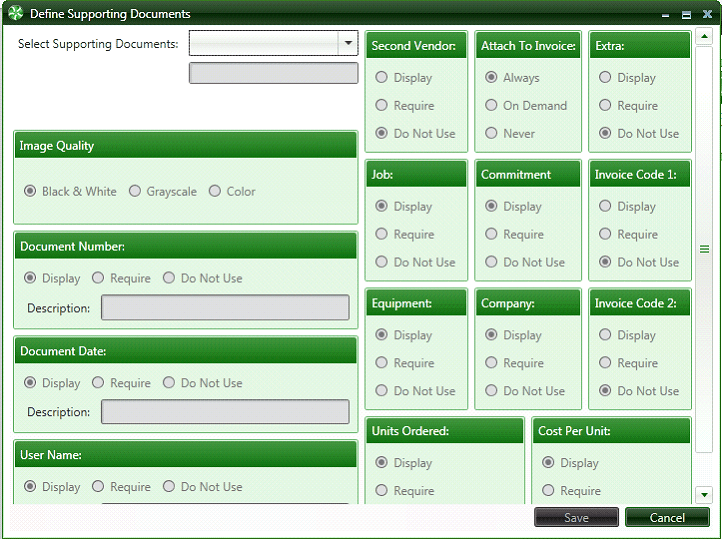The width and height of the screenshot is (723, 540).
Task: Click the scrollbar up arrow
Action: pyautogui.click(x=704, y=36)
